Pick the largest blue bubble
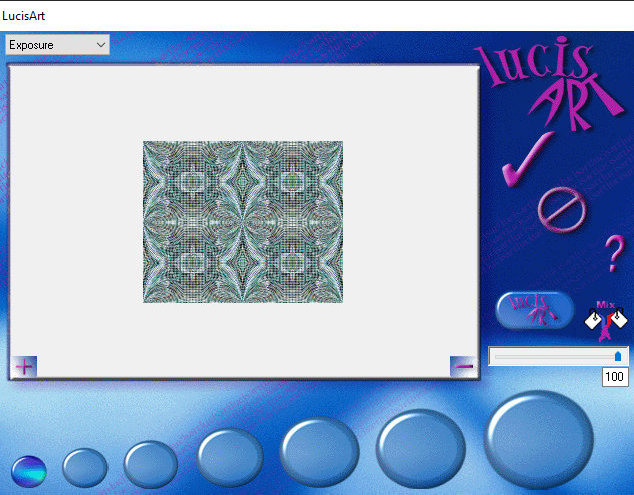Image resolution: width=634 pixels, height=495 pixels. pos(539,437)
